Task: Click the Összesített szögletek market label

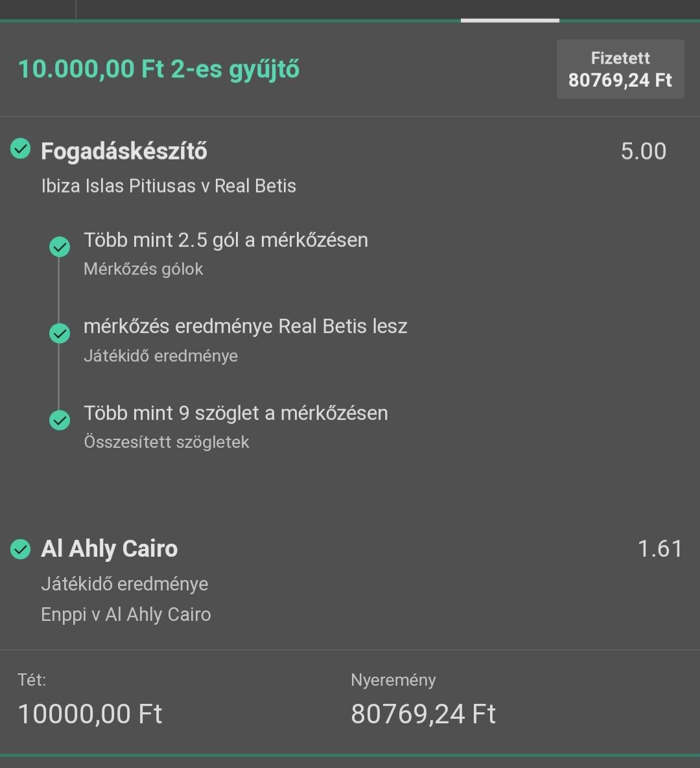Action: pyautogui.click(x=167, y=442)
